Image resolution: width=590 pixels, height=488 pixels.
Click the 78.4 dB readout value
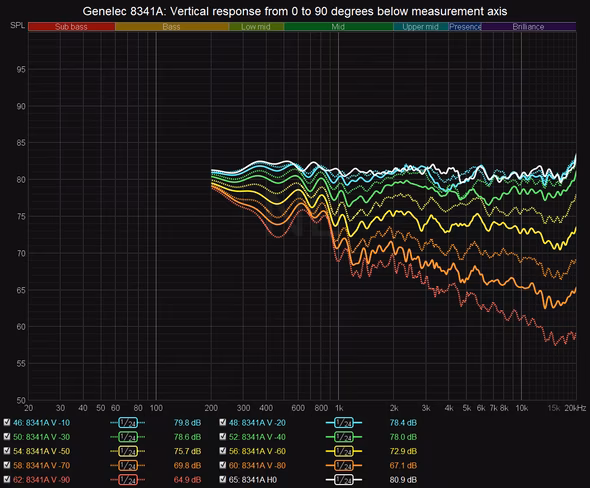403,423
